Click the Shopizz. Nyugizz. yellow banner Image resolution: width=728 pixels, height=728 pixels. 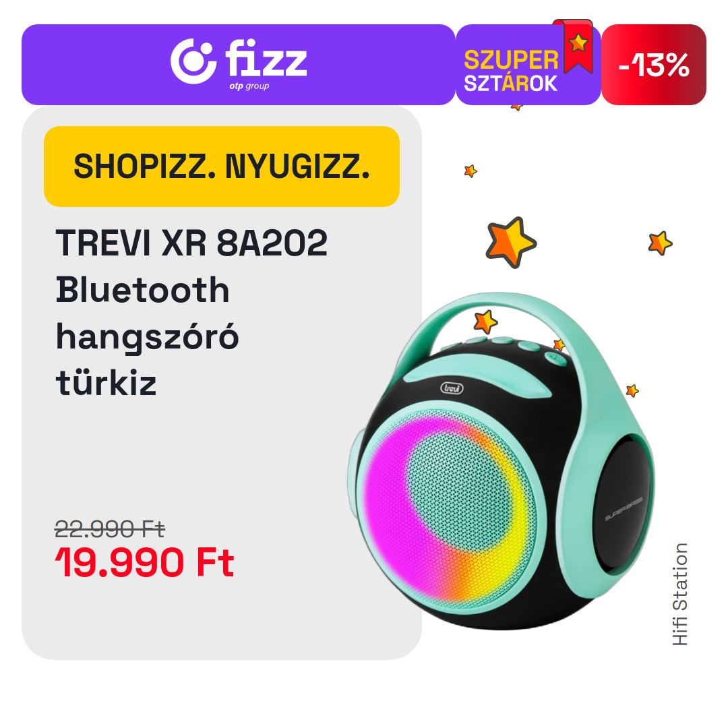222,166
